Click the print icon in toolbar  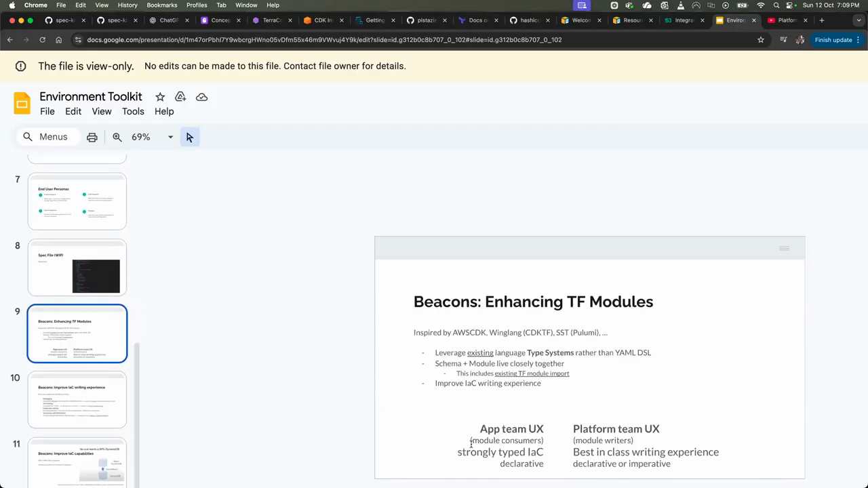(x=92, y=137)
